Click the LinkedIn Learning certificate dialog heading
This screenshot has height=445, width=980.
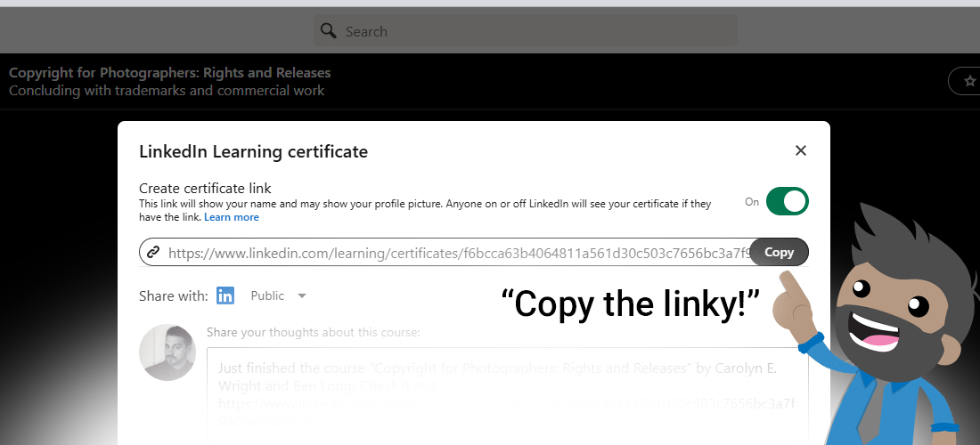(x=253, y=151)
